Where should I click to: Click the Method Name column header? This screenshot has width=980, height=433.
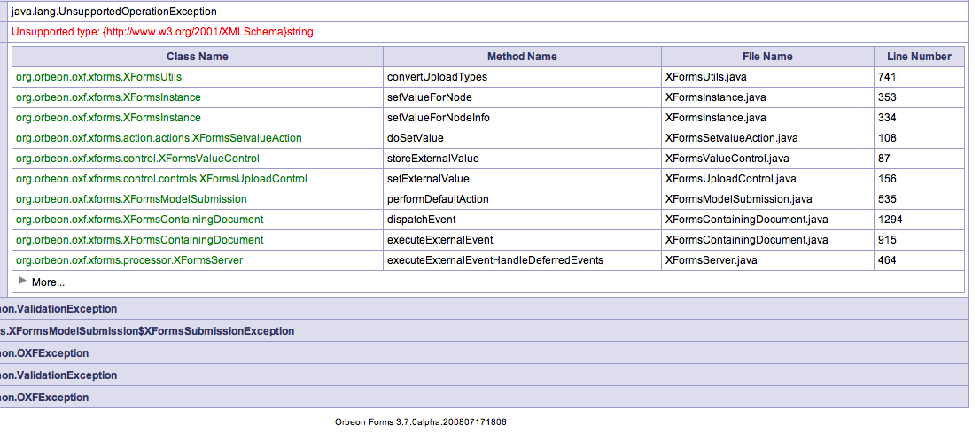522,56
